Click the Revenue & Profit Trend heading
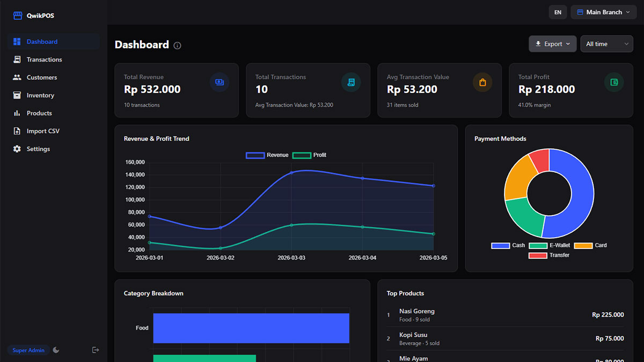 pos(157,138)
